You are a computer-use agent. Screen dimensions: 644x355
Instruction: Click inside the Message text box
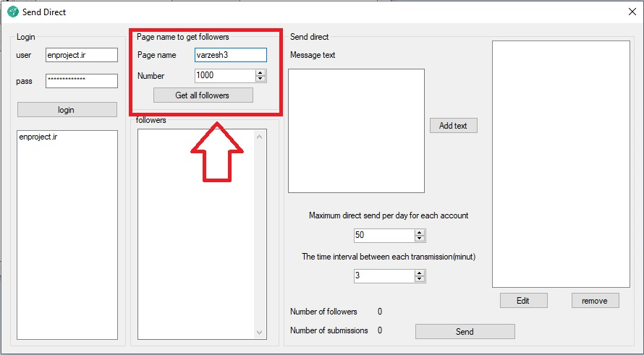coord(356,131)
